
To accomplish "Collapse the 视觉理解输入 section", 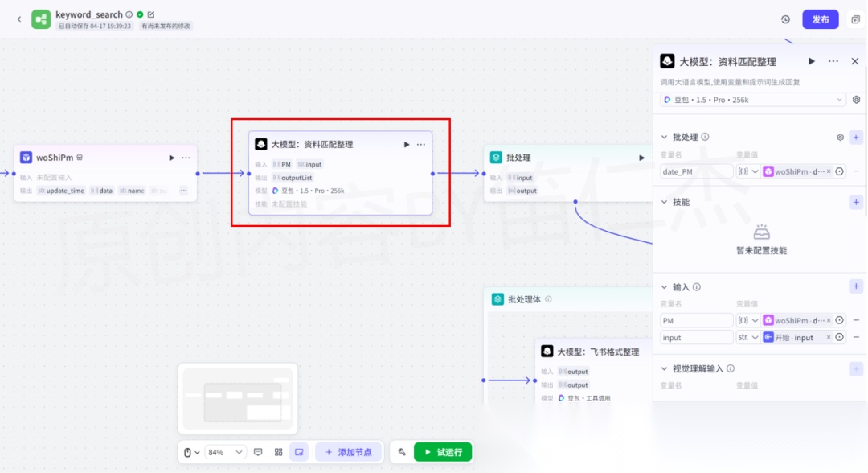I will [664, 368].
